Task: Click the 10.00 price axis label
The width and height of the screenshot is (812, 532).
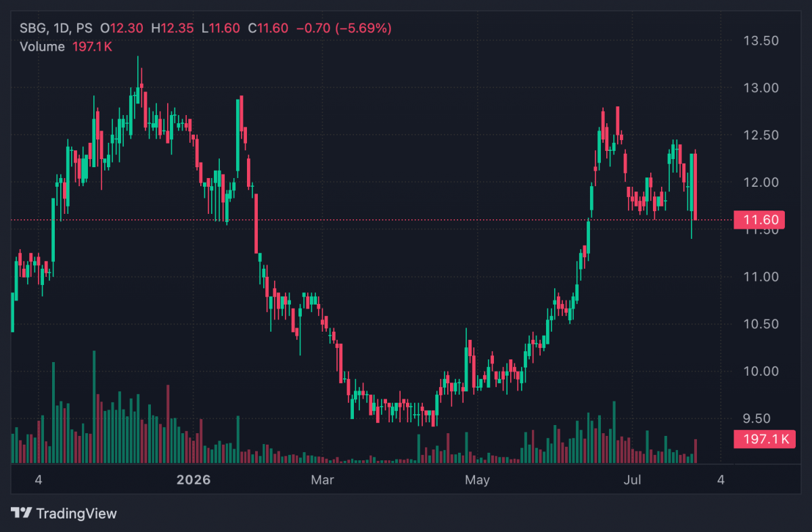Action: point(761,372)
